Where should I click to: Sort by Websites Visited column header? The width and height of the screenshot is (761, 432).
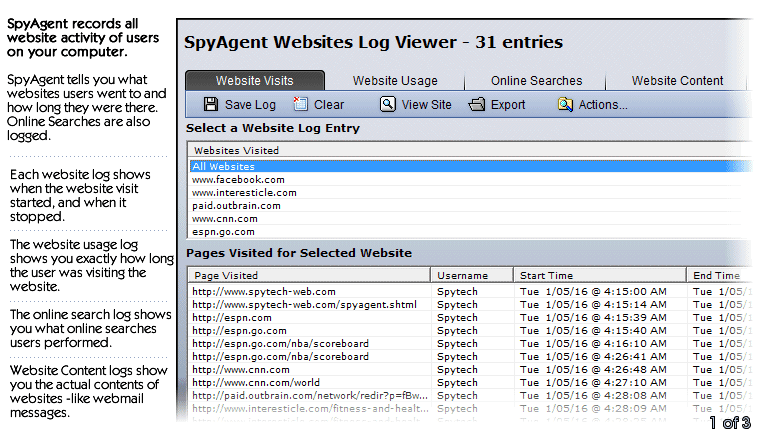pos(466,150)
